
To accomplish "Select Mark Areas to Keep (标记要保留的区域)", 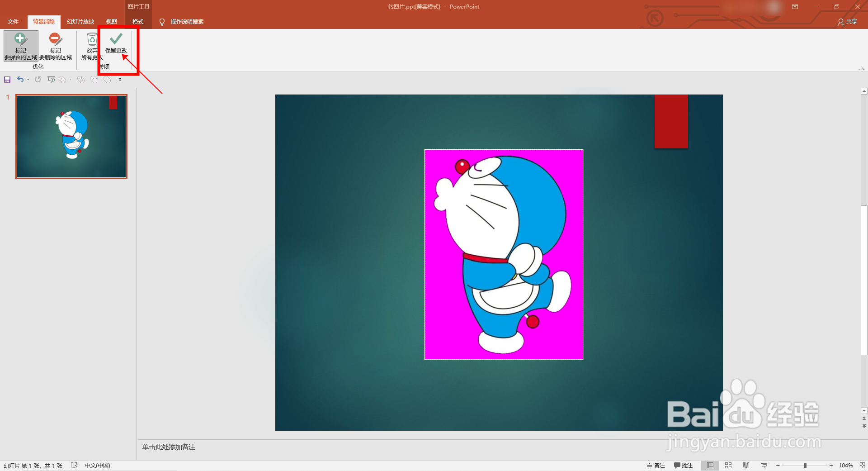I will (21, 46).
